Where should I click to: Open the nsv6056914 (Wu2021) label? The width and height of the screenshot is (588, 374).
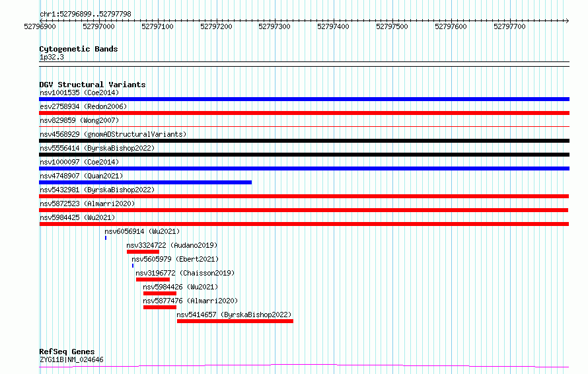pyautogui.click(x=142, y=231)
